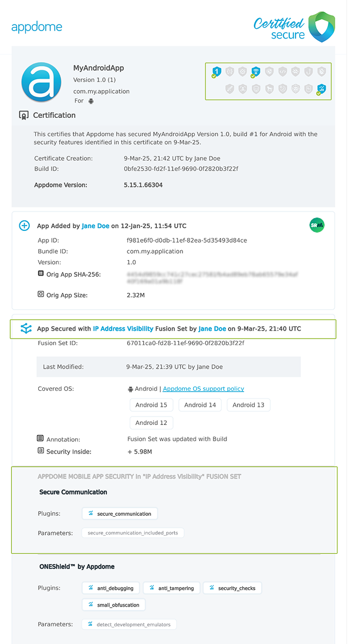The image size is (352, 644).
Task: Click the green SR avatar badge
Action: (x=317, y=224)
